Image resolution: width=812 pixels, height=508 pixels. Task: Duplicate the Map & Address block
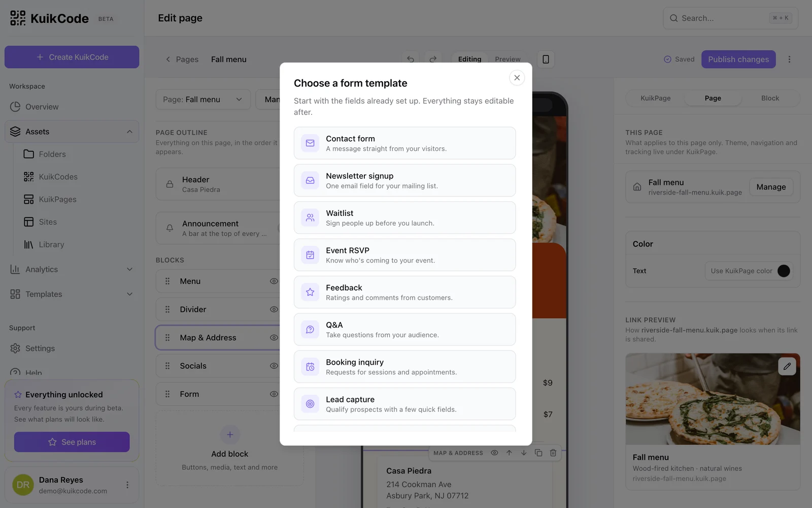[538, 453]
